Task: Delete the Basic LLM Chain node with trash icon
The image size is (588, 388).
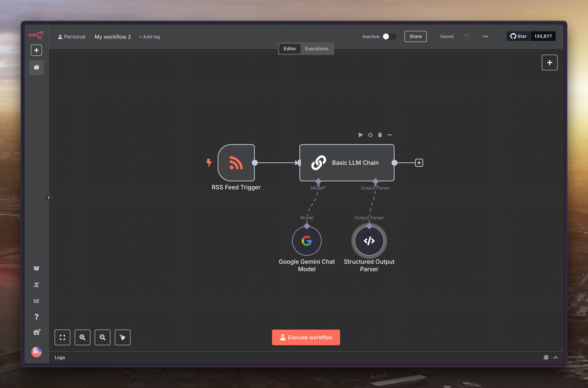Action: pyautogui.click(x=380, y=135)
